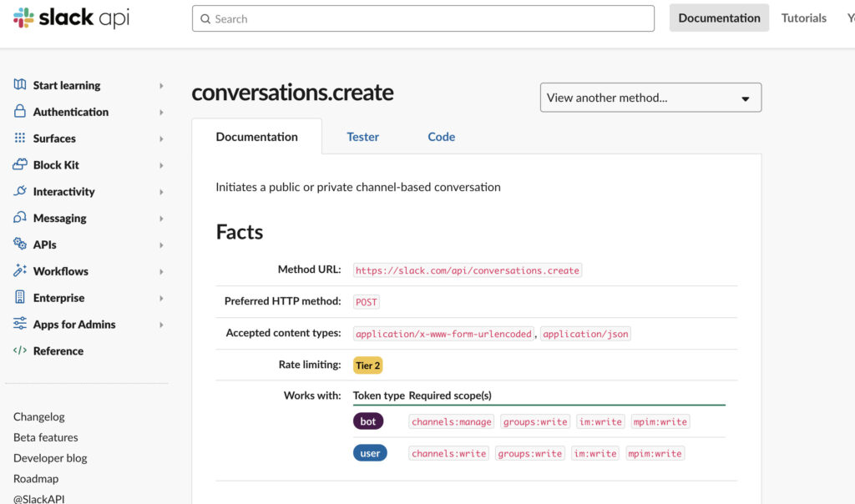Click in the Search input field
Image resolution: width=855 pixels, height=504 pixels.
(423, 18)
